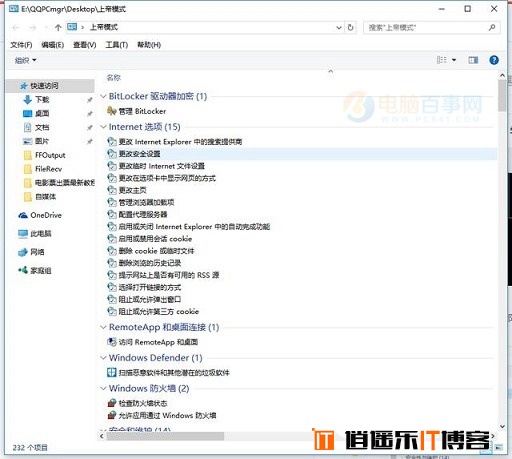512x459 pixels.
Task: Click the refresh icon in address bar
Action: click(350, 27)
